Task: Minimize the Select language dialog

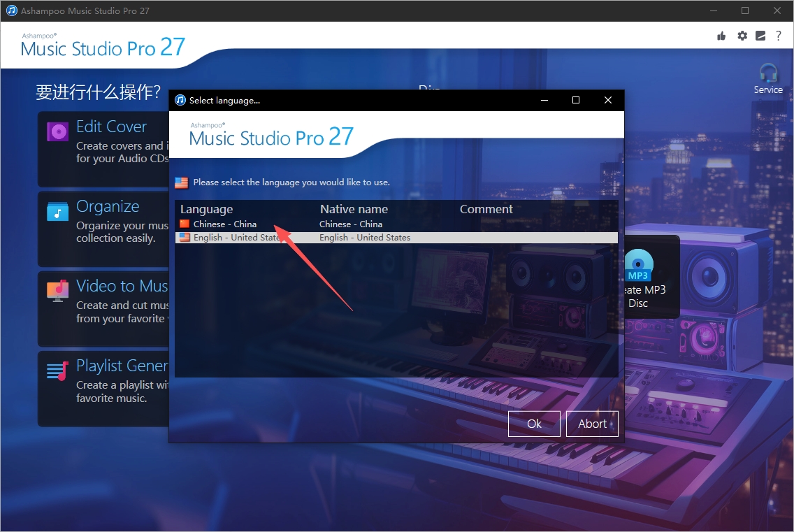Action: coord(544,101)
